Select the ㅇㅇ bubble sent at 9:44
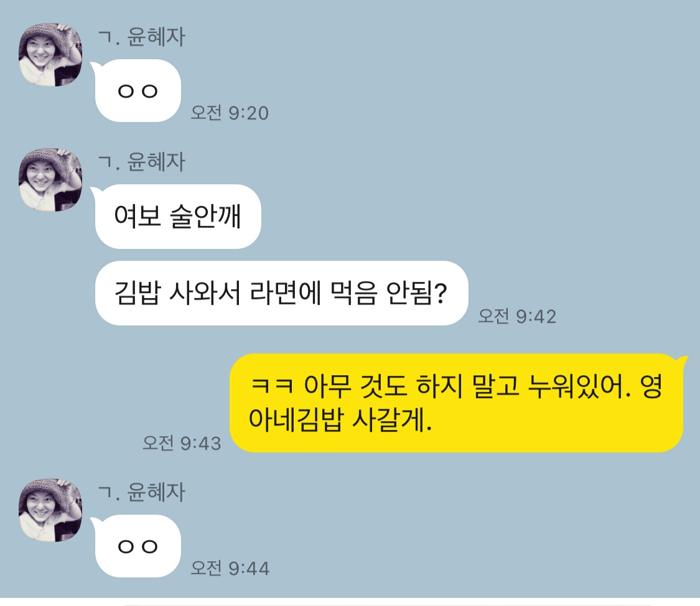Viewport: 700px width, 606px height. [138, 546]
